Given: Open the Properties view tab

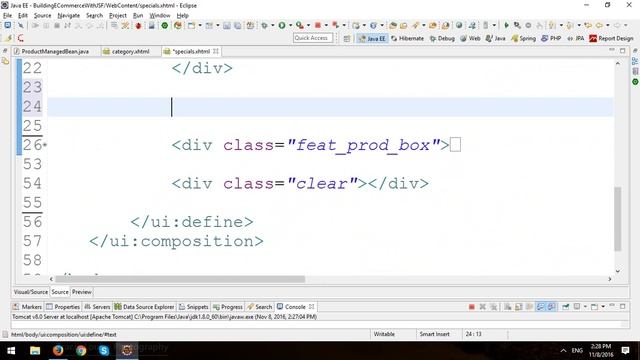Looking at the screenshot, I should pos(63,307).
